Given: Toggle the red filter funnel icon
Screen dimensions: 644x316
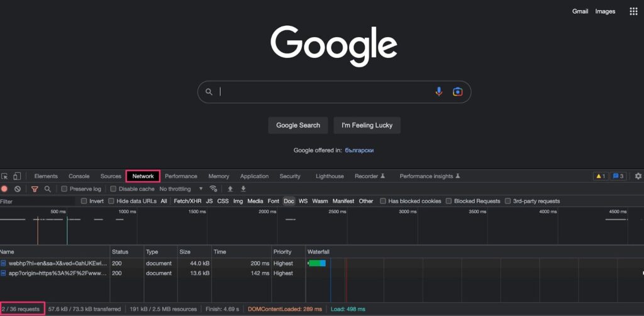Looking at the screenshot, I should click(35, 189).
